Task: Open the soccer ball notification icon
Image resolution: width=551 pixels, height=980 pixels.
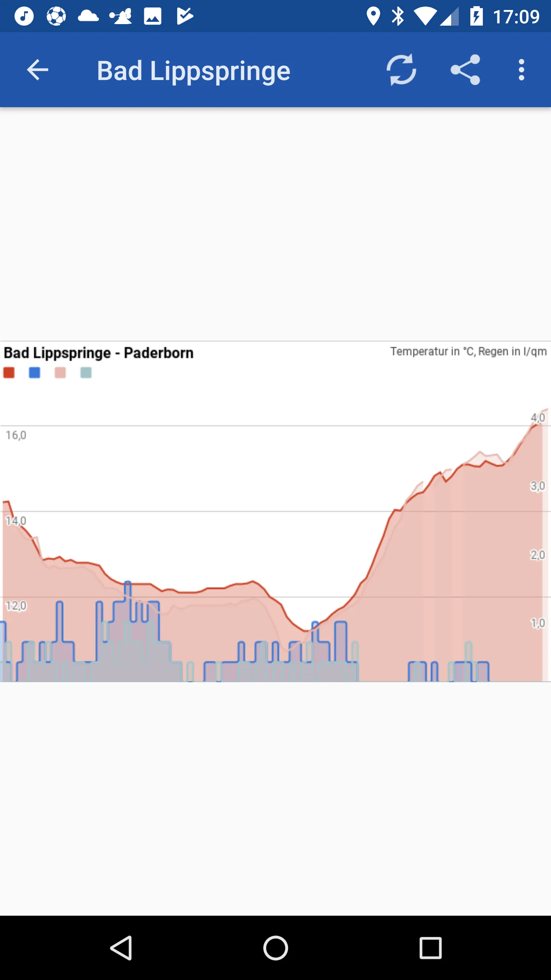Action: (56, 16)
